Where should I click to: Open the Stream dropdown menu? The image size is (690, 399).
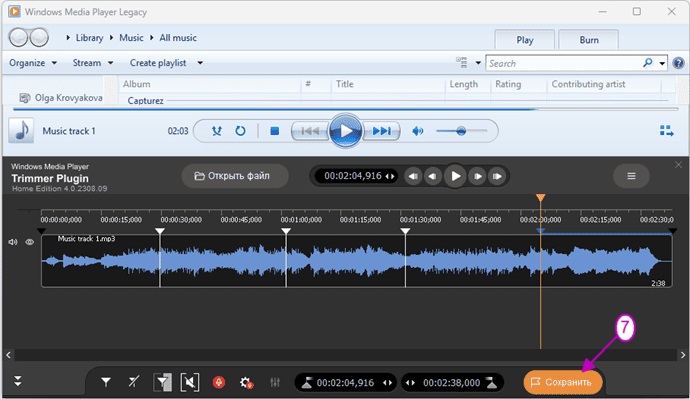point(93,63)
